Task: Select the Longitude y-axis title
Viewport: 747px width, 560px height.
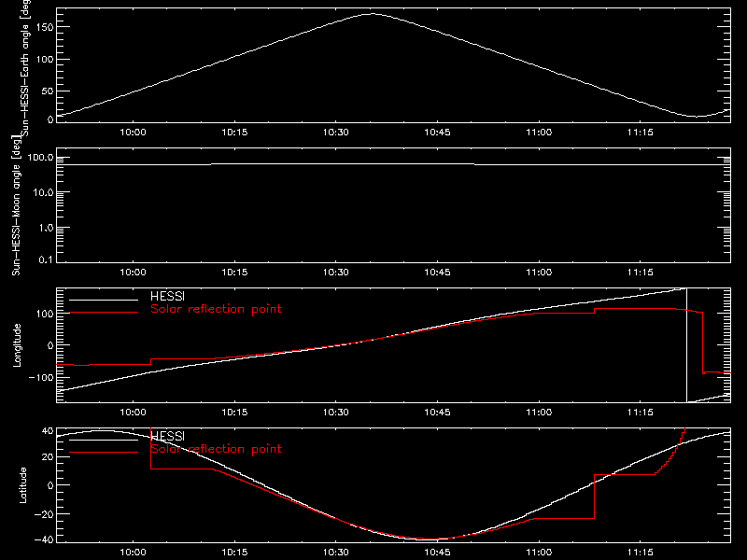Action: pos(17,345)
